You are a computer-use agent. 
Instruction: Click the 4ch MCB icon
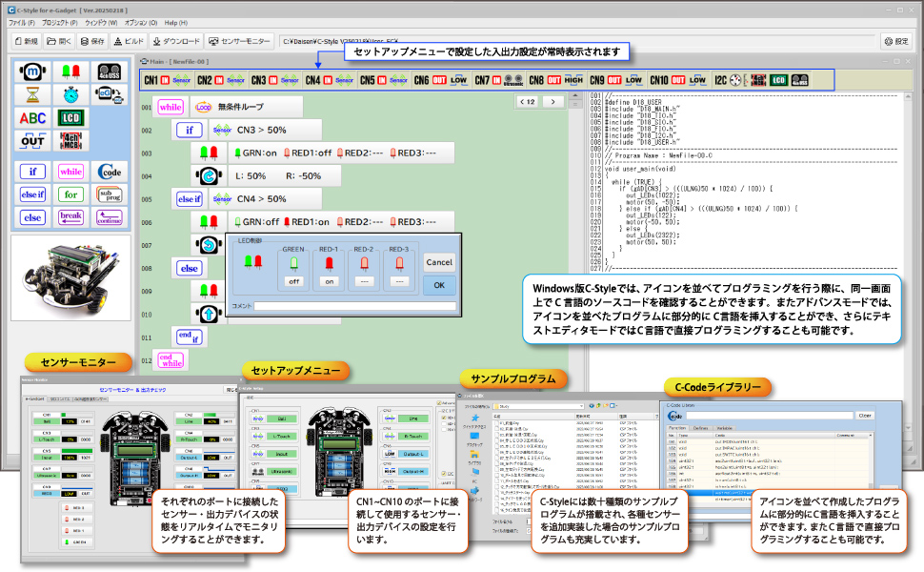coord(70,141)
